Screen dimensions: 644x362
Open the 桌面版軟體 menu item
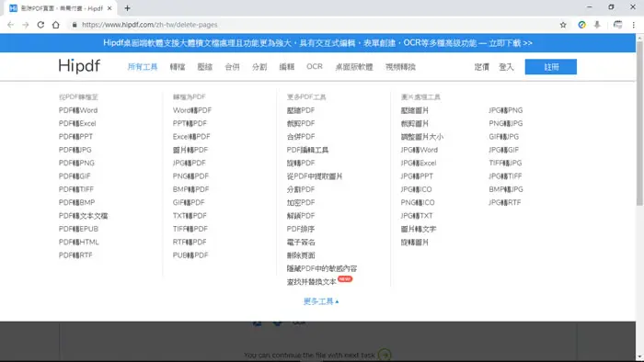tap(354, 67)
